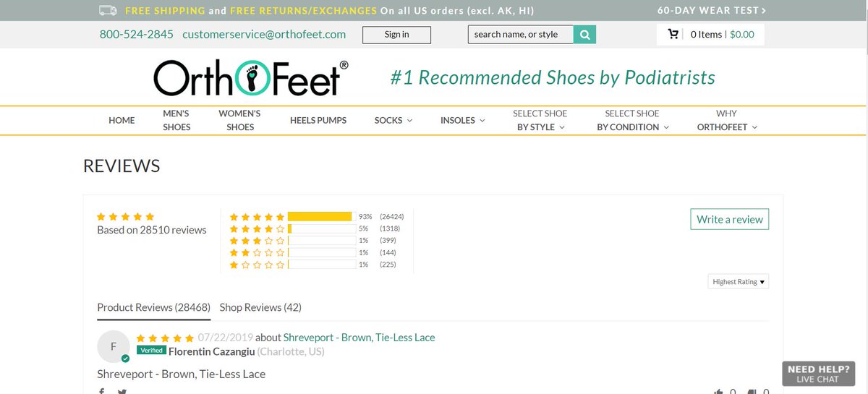The height and width of the screenshot is (394, 868).
Task: Click the Verified badge next to Florentin Cazangiu
Action: click(151, 351)
